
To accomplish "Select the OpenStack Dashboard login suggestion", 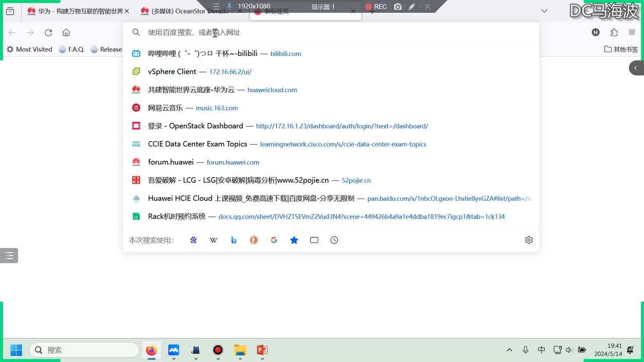I will (331, 126).
